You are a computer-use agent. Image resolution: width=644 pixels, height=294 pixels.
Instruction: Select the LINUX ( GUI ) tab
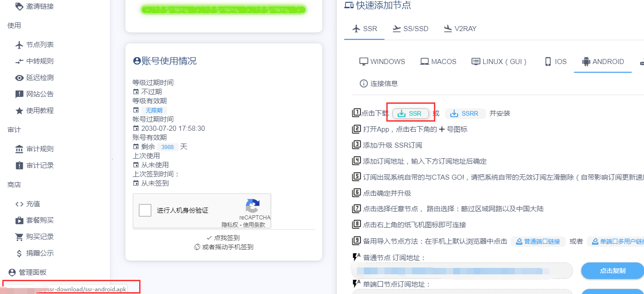(x=499, y=62)
